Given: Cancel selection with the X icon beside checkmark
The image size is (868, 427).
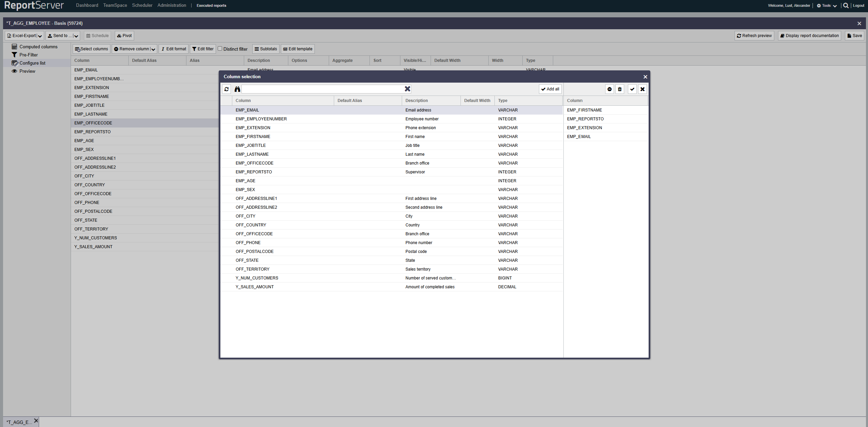Looking at the screenshot, I should [x=642, y=89].
